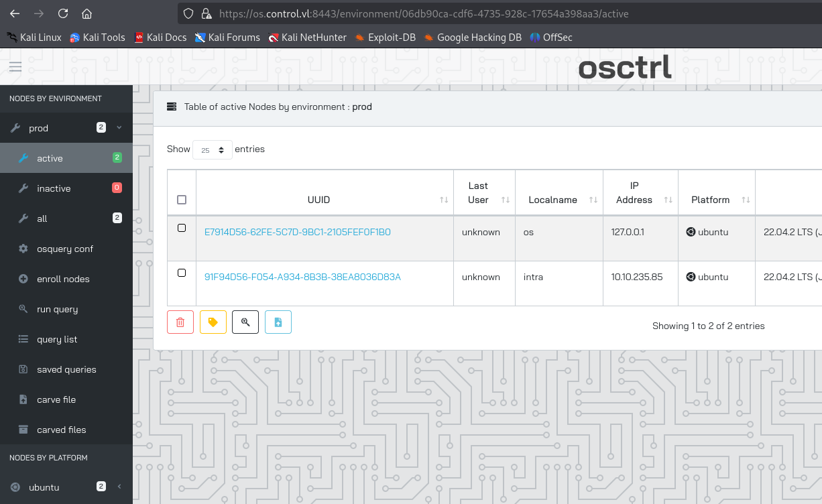Viewport: 822px width, 504px height.
Task: Open the Kali Tools bookmark
Action: 97,38
